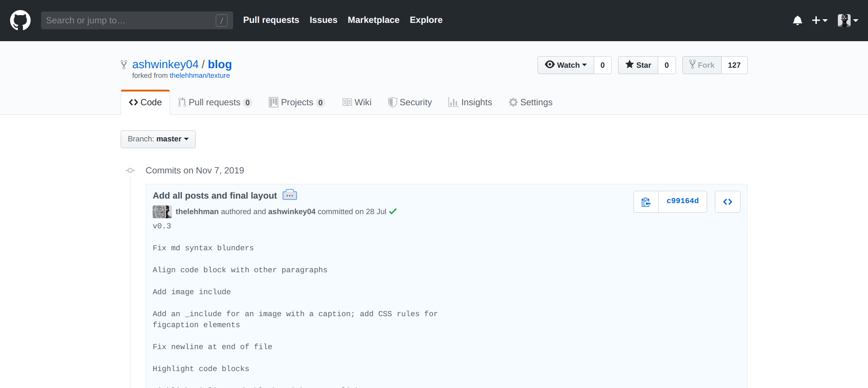Go to Explore

click(x=426, y=20)
